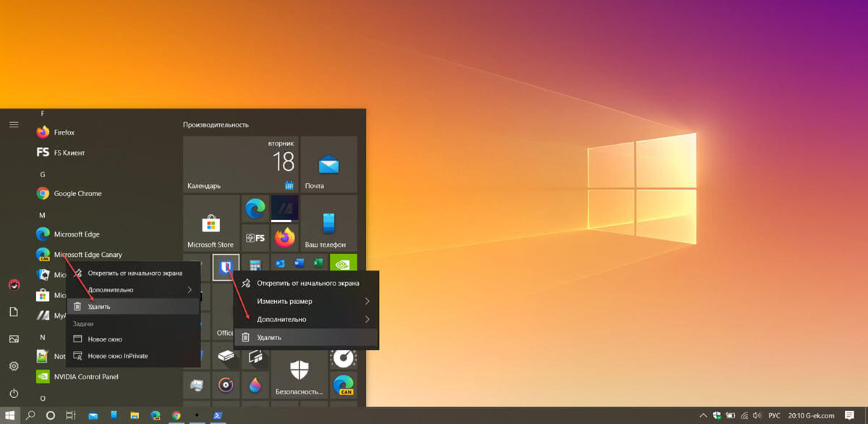Screen dimensions: 868x424
Task: Open the Почта mail tile
Action: 328,164
